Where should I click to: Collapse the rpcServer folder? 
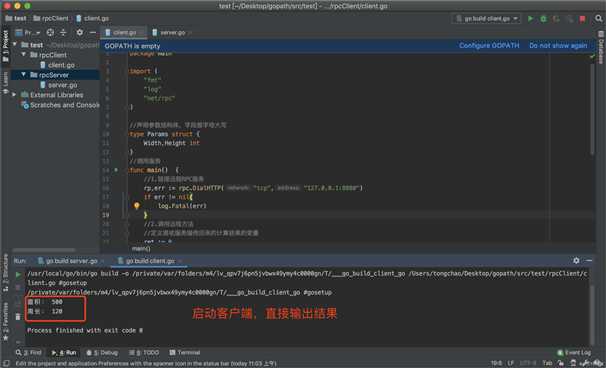click(24, 75)
